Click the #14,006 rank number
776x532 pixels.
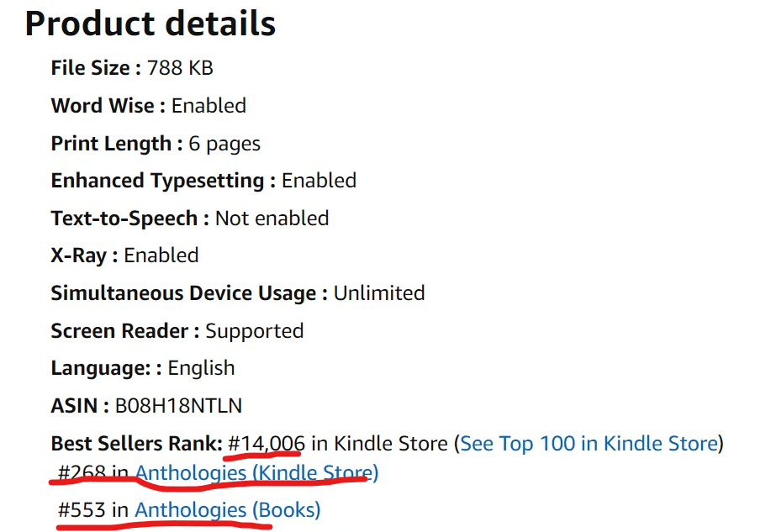pyautogui.click(x=266, y=443)
